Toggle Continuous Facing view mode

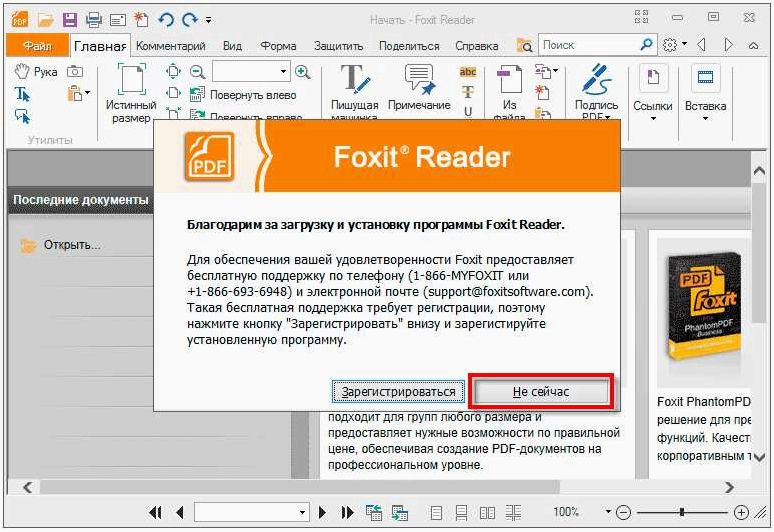click(513, 513)
